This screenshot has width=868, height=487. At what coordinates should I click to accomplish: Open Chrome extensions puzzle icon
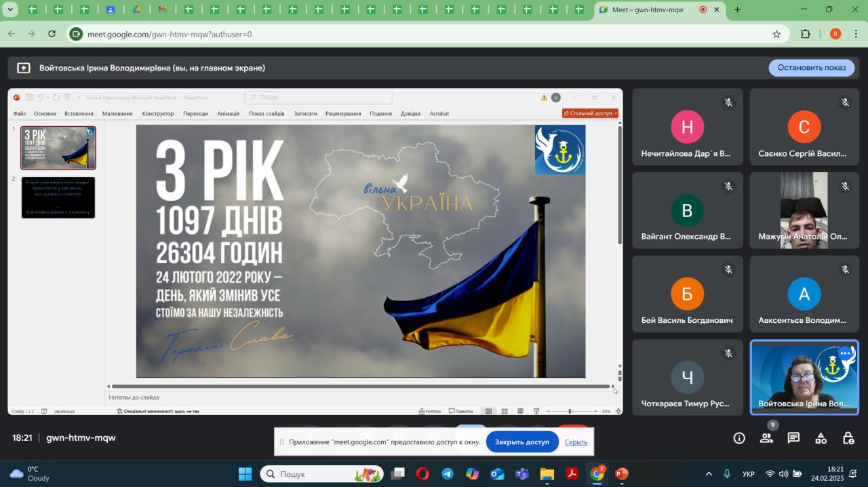coord(806,34)
